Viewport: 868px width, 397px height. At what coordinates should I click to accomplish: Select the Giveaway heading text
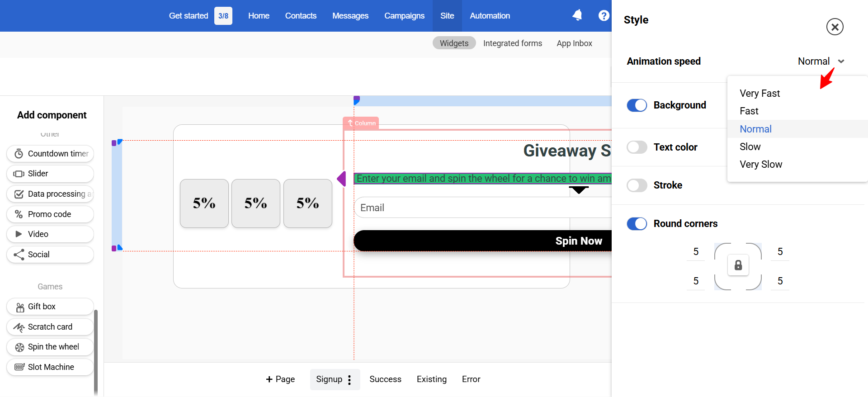(x=567, y=151)
